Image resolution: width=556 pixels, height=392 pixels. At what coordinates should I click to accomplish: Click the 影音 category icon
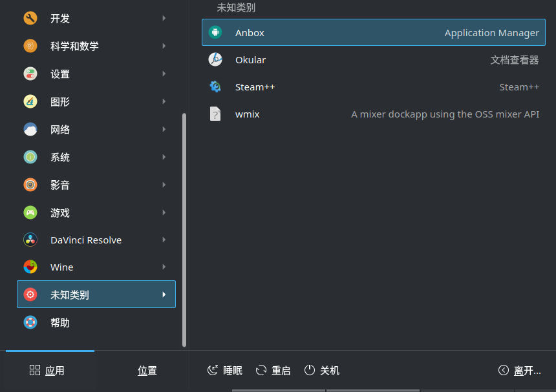(x=30, y=185)
